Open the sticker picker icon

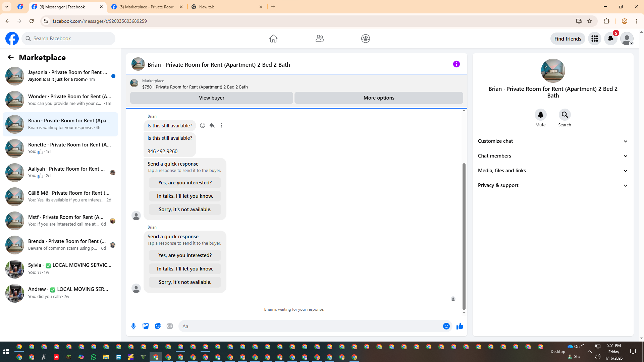tap(158, 326)
